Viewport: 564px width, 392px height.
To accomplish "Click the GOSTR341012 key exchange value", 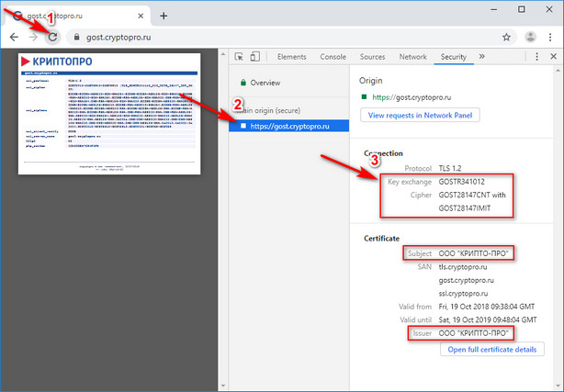I will click(461, 182).
